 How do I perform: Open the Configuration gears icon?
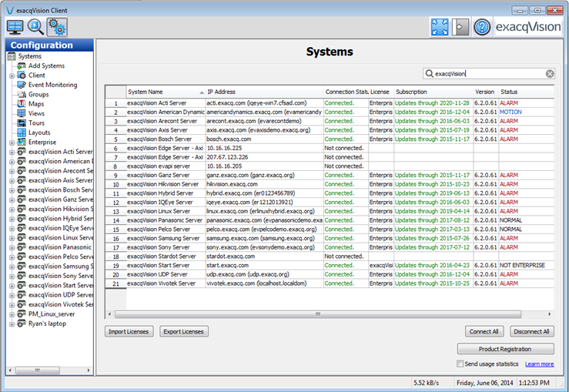pyautogui.click(x=56, y=28)
